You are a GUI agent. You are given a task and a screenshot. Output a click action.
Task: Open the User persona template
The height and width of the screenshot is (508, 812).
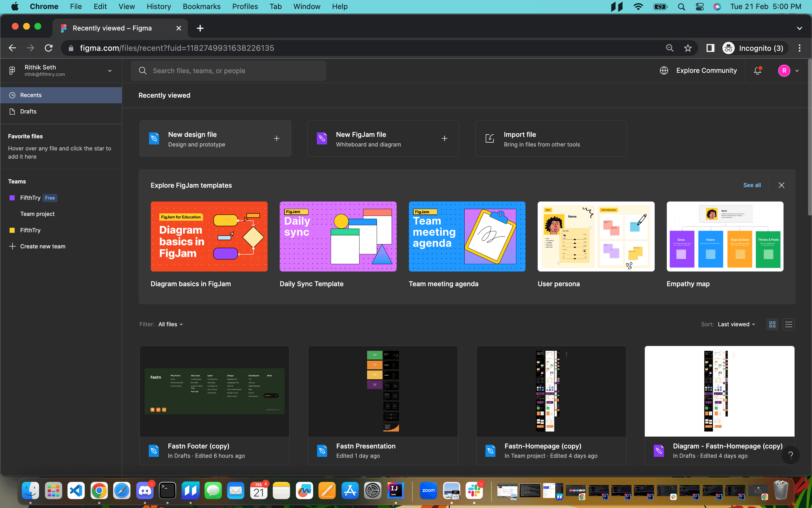coord(596,237)
